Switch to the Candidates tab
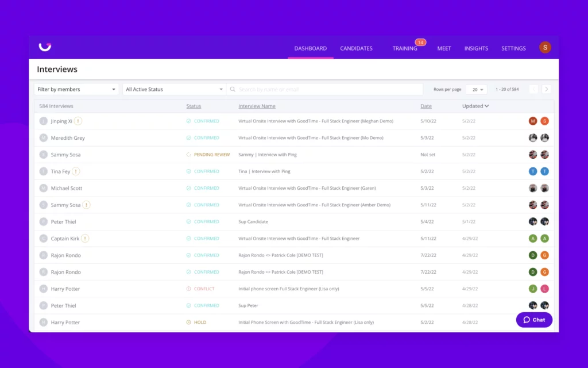This screenshot has width=588, height=368. pos(356,48)
